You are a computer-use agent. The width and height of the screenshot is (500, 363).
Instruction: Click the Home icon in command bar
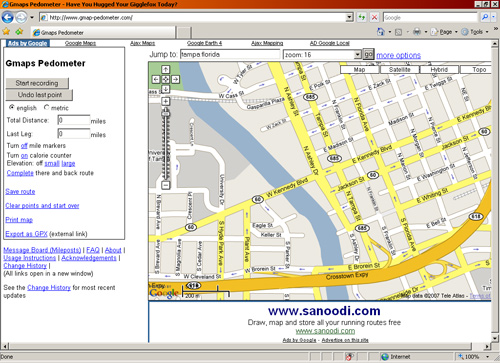tap(381, 32)
